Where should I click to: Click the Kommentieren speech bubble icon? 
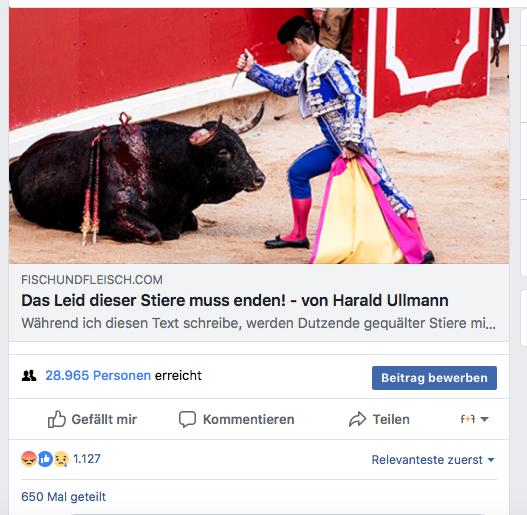[187, 419]
